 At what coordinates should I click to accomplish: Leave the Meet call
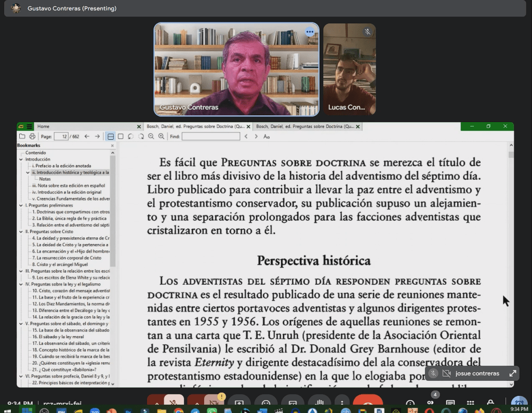coord(368,401)
